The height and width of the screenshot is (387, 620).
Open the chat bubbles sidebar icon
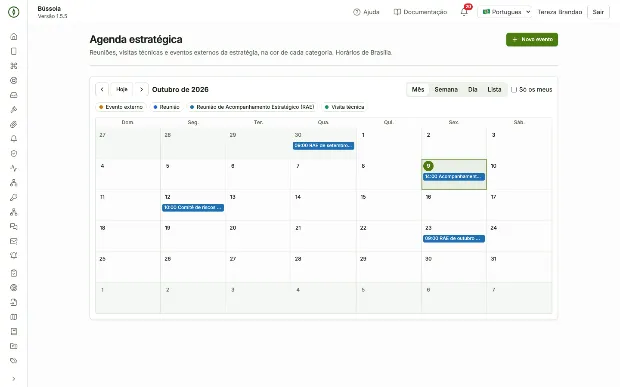coord(13,227)
